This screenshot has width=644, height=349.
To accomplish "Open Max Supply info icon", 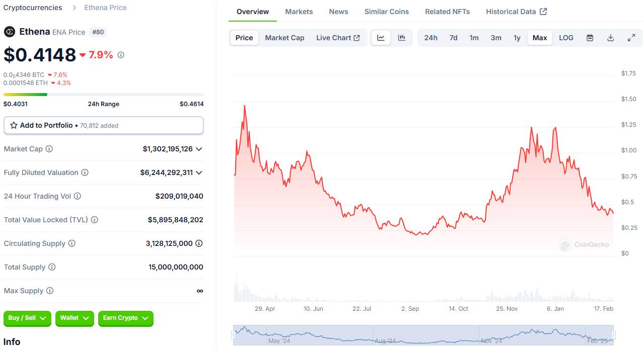I will [x=50, y=291].
